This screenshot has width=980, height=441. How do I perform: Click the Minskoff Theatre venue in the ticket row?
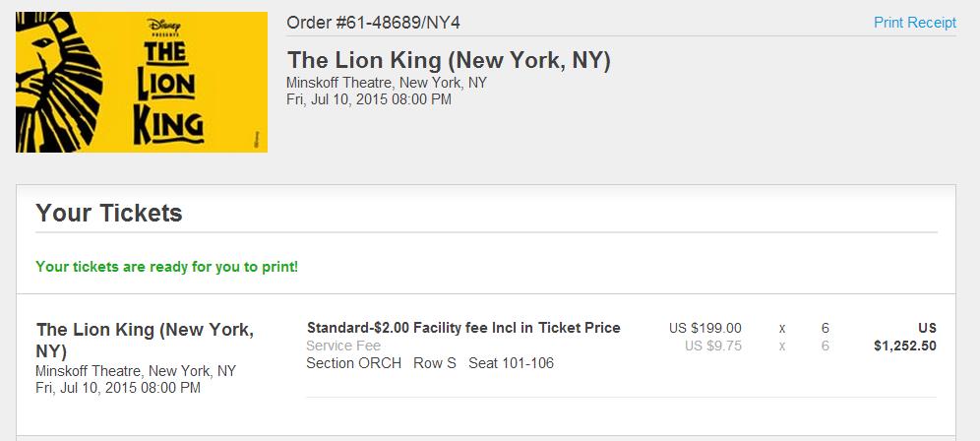[136, 371]
